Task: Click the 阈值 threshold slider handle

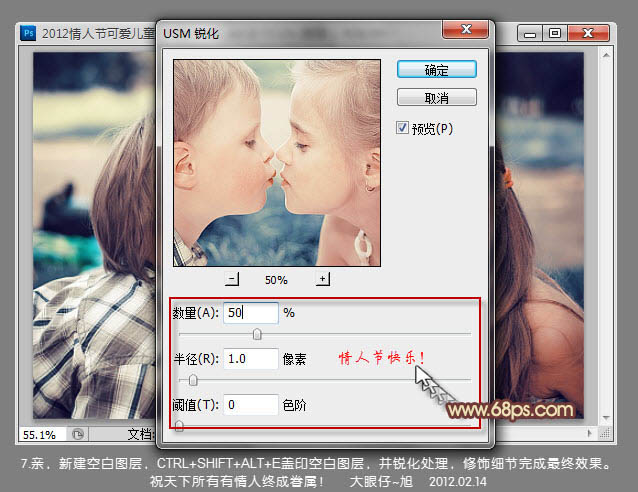Action: [179, 425]
